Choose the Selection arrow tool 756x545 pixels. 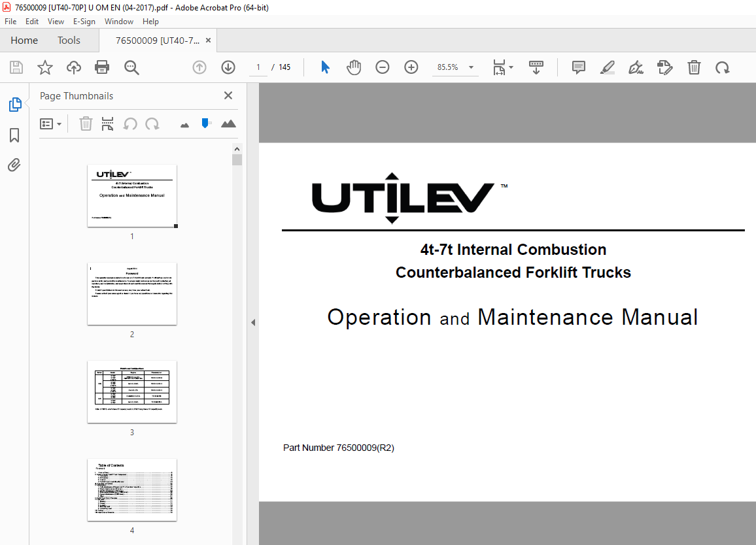(325, 67)
